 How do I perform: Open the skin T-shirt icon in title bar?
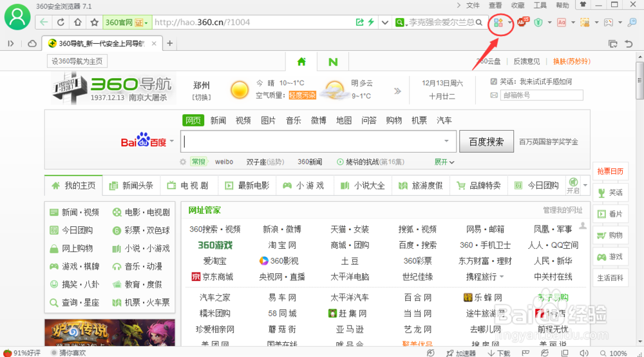click(x=583, y=5)
